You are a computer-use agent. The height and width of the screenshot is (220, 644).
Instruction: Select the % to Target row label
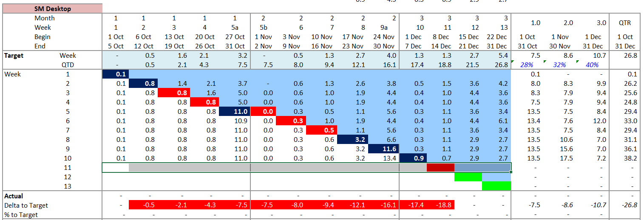(21, 215)
